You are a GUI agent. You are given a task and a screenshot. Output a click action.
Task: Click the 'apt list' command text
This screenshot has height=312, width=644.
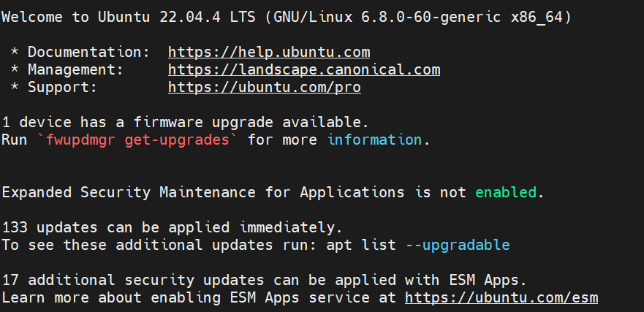click(361, 245)
